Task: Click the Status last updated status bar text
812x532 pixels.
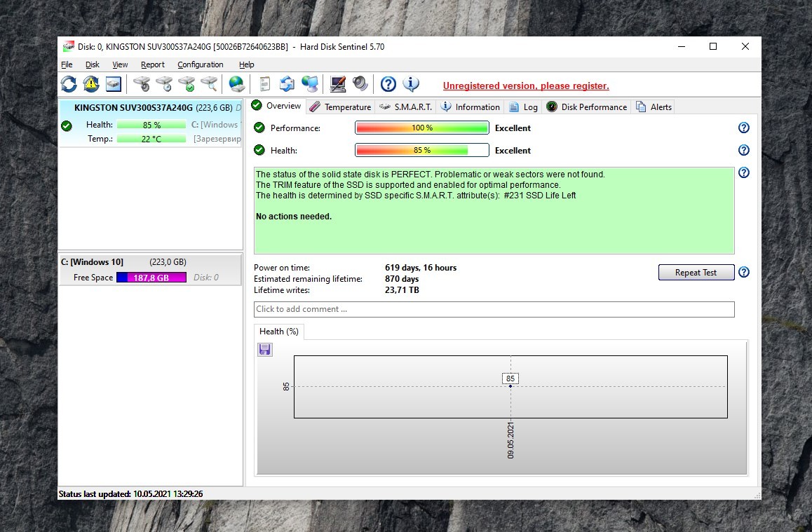Action: (130, 493)
